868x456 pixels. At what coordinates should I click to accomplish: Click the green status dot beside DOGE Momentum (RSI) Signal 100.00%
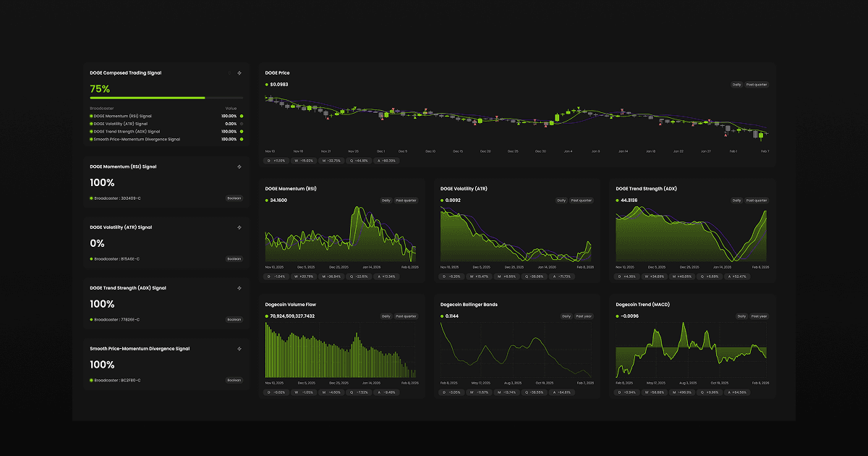[x=242, y=116]
